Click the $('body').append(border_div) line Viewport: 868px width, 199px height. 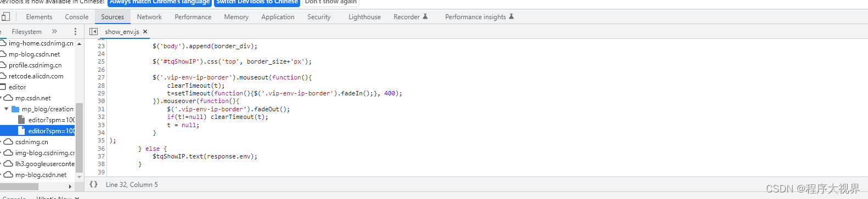[x=205, y=47]
